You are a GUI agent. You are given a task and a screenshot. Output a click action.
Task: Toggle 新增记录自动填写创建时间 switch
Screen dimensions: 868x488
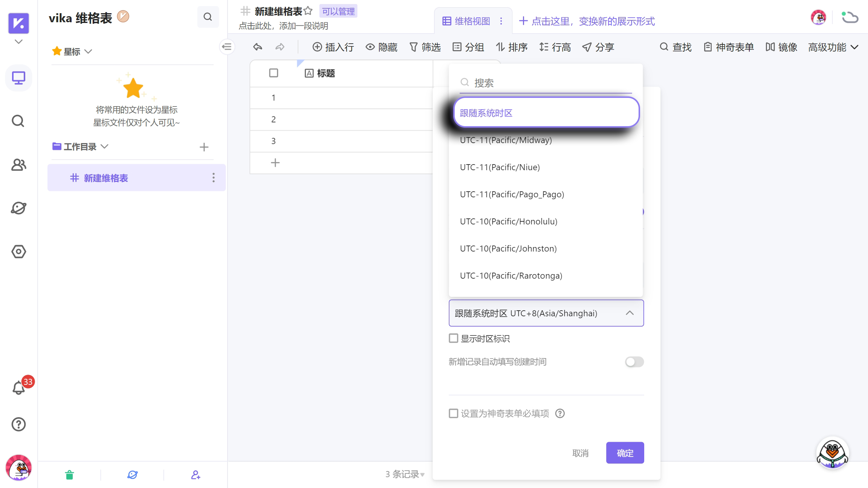(x=634, y=362)
